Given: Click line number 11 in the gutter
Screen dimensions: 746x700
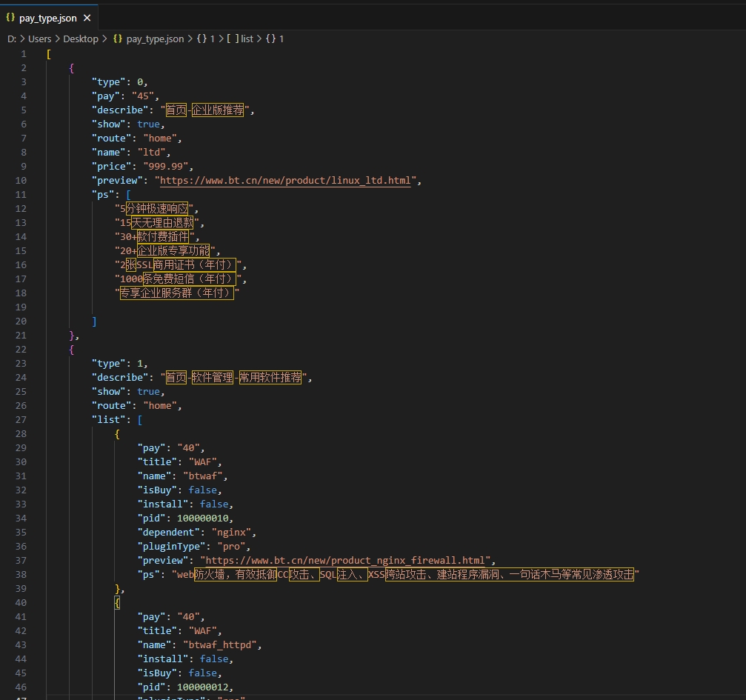Looking at the screenshot, I should coord(21,195).
